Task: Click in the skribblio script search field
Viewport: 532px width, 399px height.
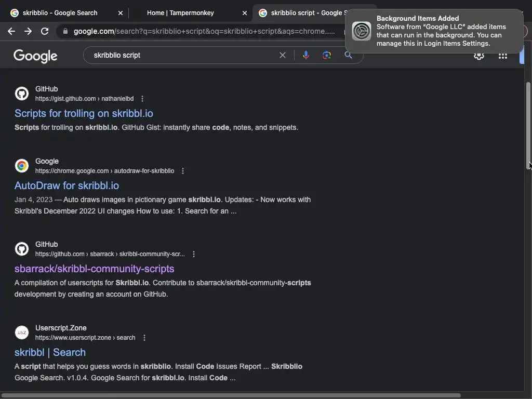Action: [183, 55]
